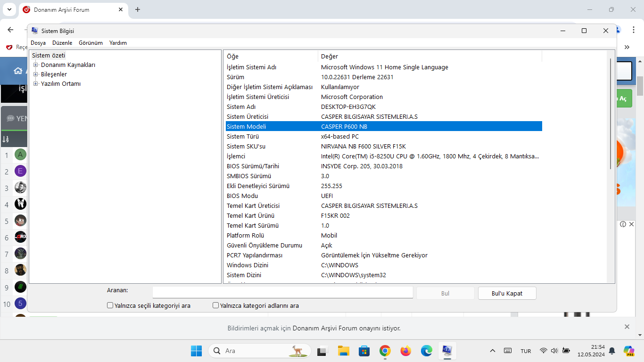The height and width of the screenshot is (362, 644).
Task: Select the Sistem Adı row
Action: (x=384, y=107)
